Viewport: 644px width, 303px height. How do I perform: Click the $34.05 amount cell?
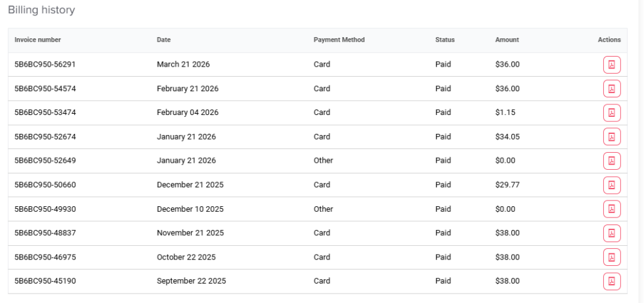point(508,137)
